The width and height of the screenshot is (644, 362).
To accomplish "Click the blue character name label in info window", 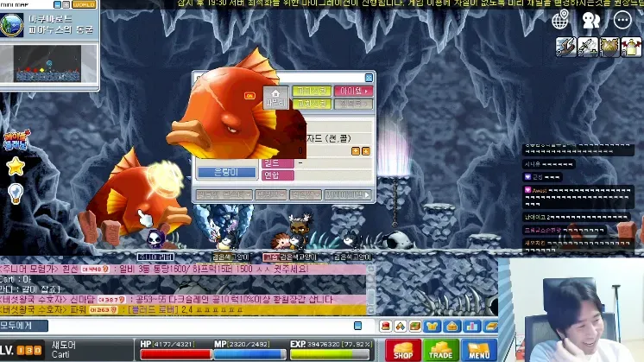I will (227, 173).
